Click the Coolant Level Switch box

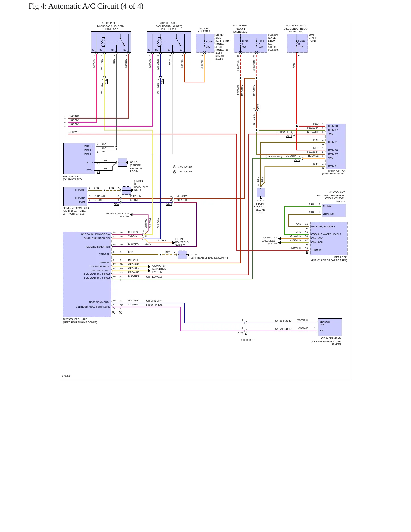(334, 210)
